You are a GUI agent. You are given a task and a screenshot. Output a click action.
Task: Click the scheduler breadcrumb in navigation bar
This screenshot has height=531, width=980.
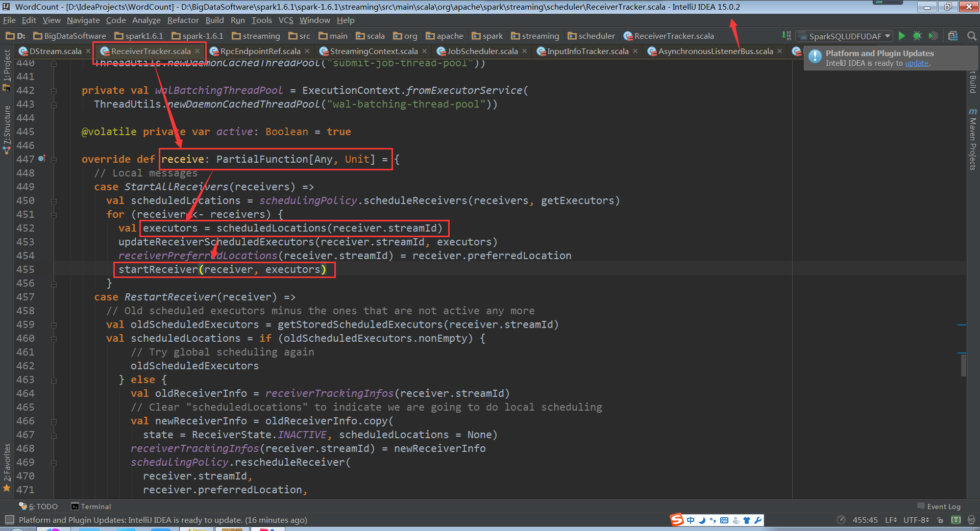click(592, 36)
